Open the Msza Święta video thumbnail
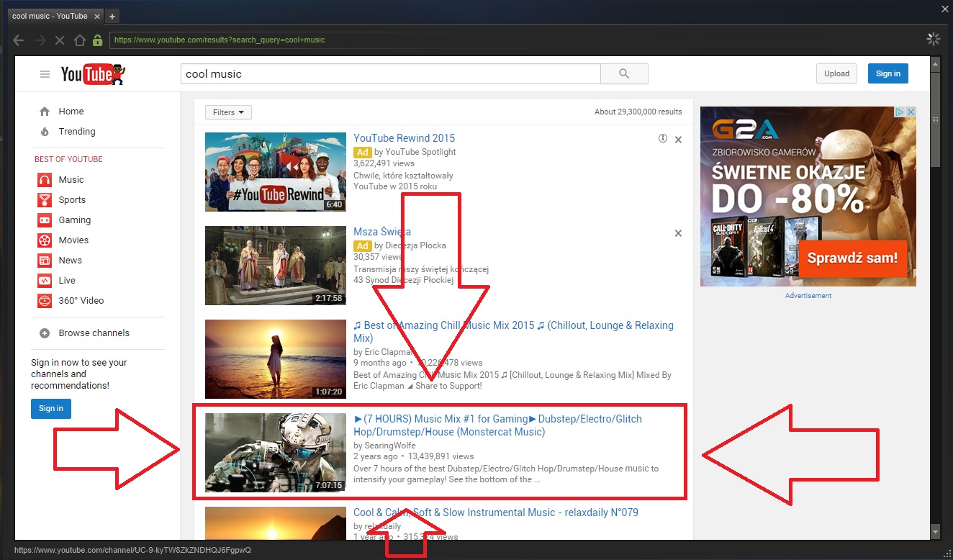The width and height of the screenshot is (953, 560). (x=276, y=266)
